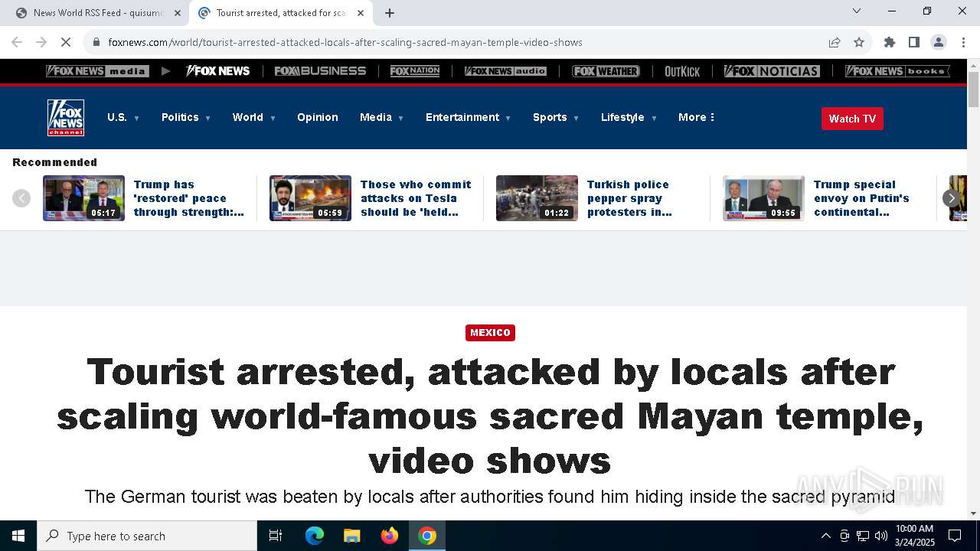The width and height of the screenshot is (980, 551).
Task: Launch Microsoft Edge from the taskbar
Action: pos(315,536)
